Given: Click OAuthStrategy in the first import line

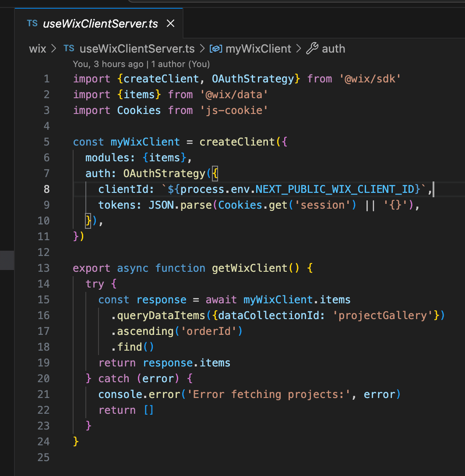Looking at the screenshot, I should point(253,79).
